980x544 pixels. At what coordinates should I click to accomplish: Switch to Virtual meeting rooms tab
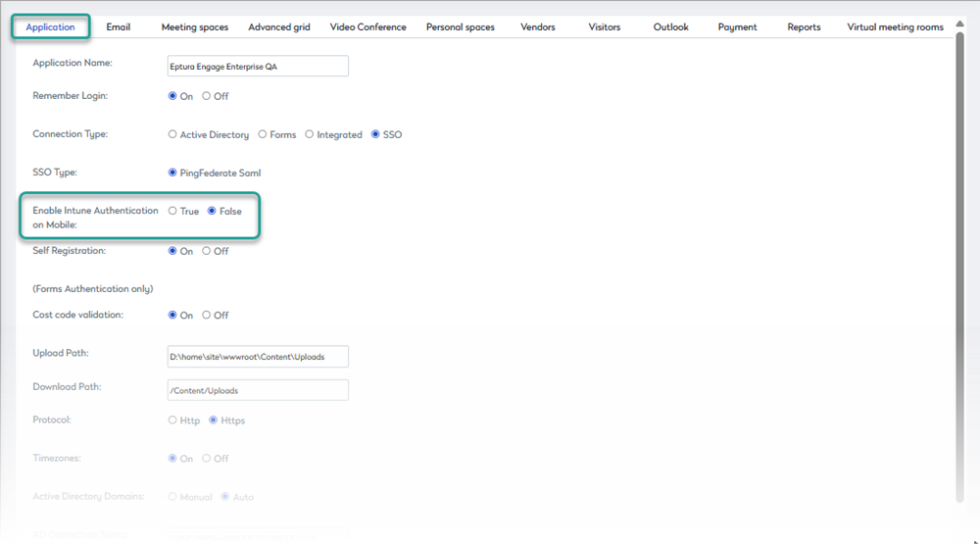tap(895, 27)
